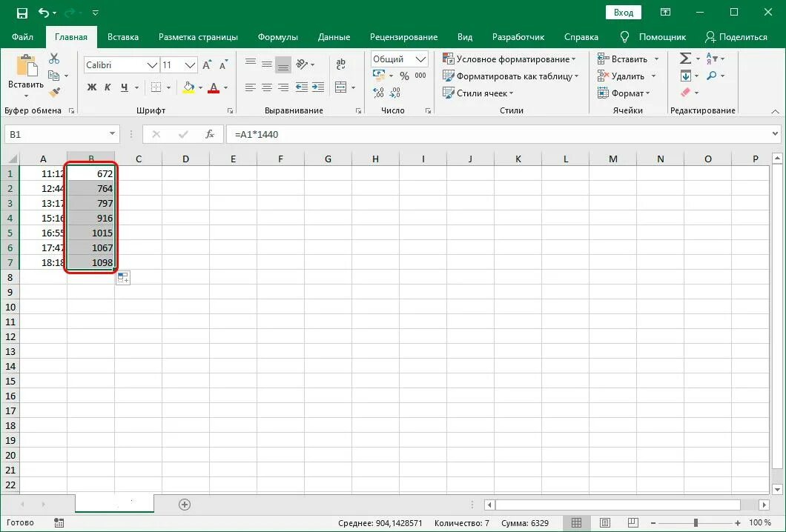This screenshot has height=532, width=786.
Task: Open the Вставить paste dropdown arrow
Action: click(x=26, y=95)
